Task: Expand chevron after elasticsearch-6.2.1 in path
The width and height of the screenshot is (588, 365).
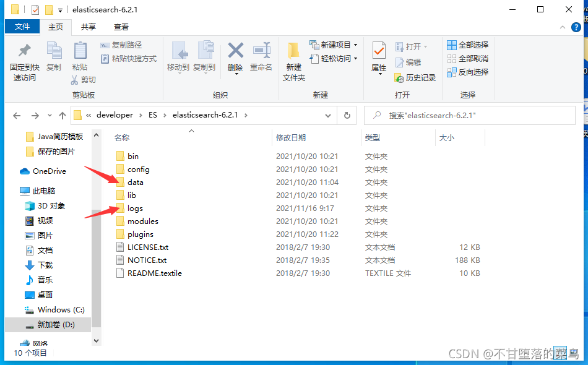Action: (x=246, y=116)
